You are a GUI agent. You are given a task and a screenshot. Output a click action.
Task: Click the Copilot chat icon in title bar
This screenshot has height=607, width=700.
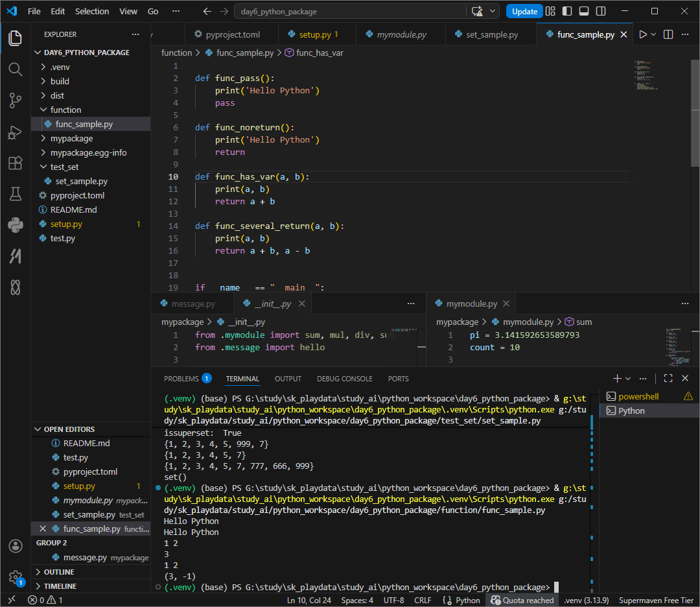(x=477, y=11)
